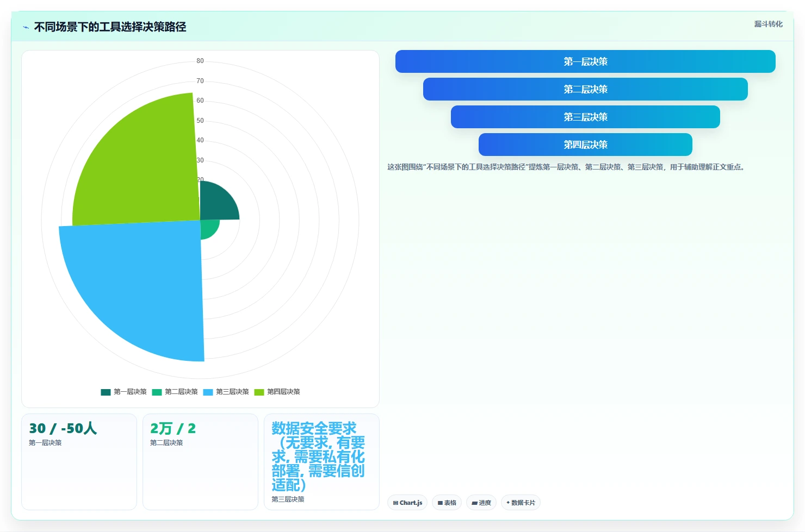Image resolution: width=805 pixels, height=532 pixels.
Task: Click the chart description paragraph text
Action: (x=566, y=167)
